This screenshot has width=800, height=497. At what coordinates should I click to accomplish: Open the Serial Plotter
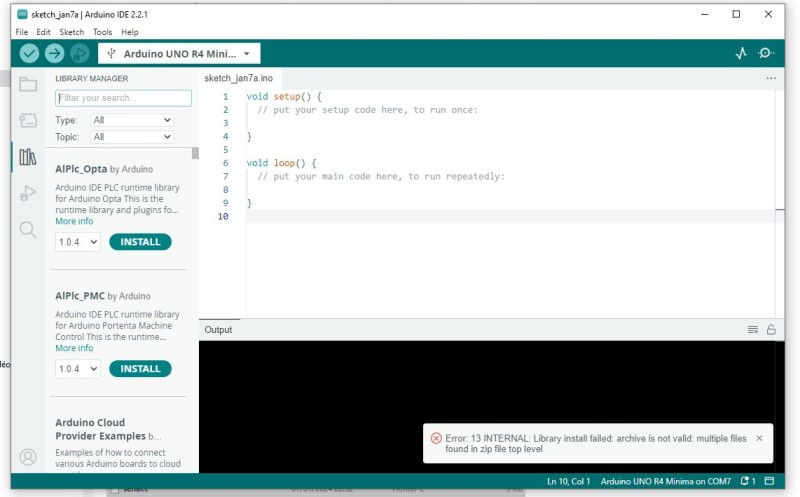[x=741, y=53]
